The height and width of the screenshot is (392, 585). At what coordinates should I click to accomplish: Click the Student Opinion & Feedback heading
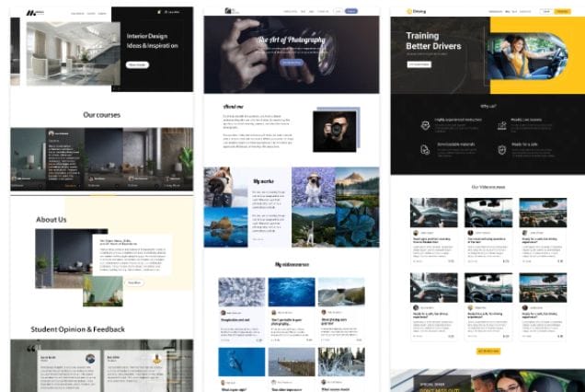[77, 329]
